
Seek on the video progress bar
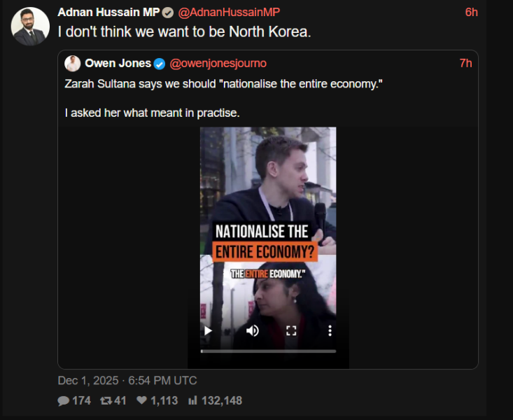tap(268, 351)
